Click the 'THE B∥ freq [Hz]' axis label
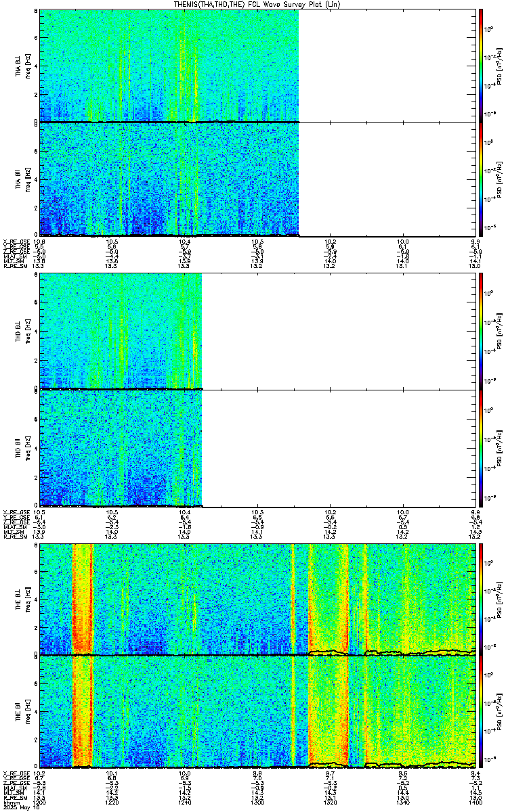 coord(24,713)
